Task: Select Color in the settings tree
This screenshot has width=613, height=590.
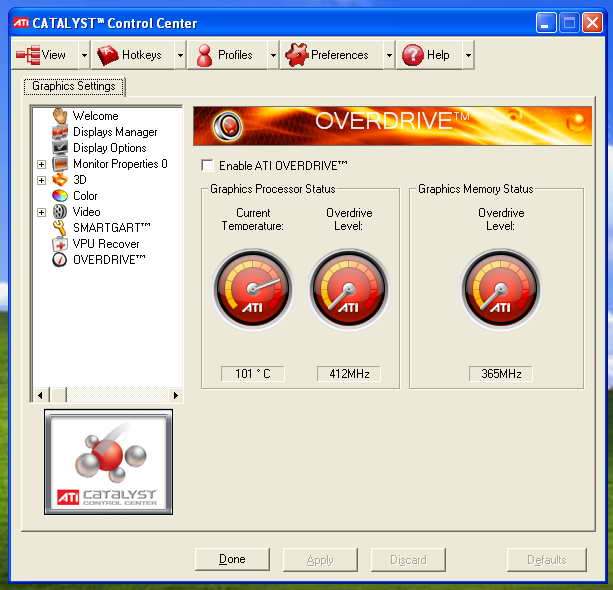Action: coord(85,195)
